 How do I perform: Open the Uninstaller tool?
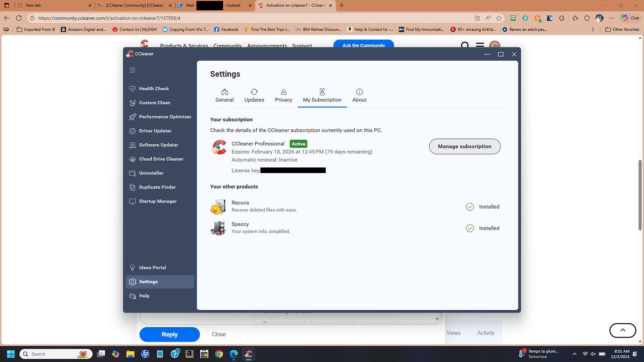pyautogui.click(x=151, y=173)
